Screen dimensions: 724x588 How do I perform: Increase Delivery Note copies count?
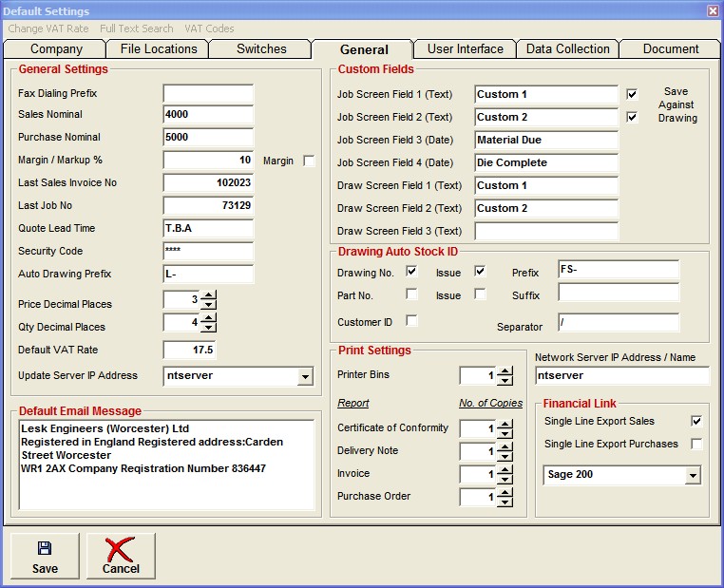pyautogui.click(x=505, y=446)
